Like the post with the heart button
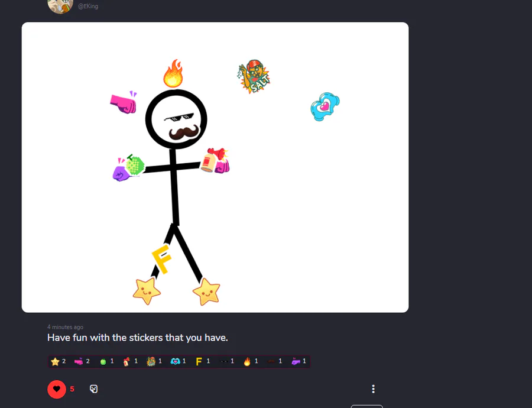532x408 pixels. point(57,389)
